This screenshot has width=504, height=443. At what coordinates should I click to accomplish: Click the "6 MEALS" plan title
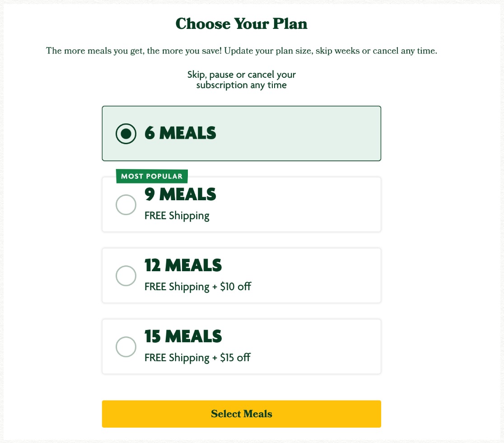(x=180, y=133)
